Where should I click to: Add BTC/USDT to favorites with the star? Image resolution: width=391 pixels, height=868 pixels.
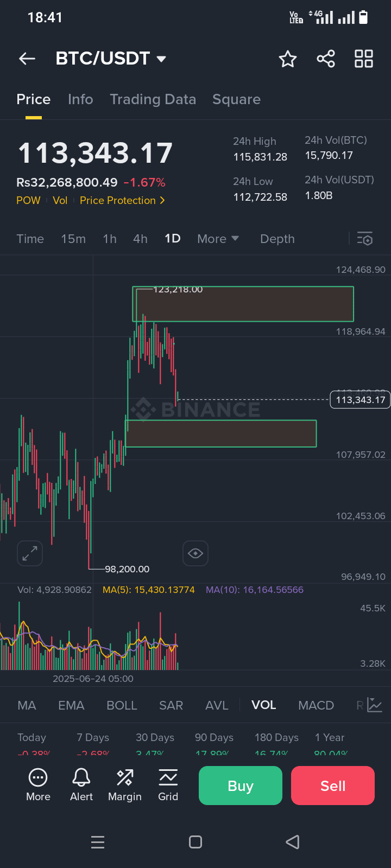(288, 59)
